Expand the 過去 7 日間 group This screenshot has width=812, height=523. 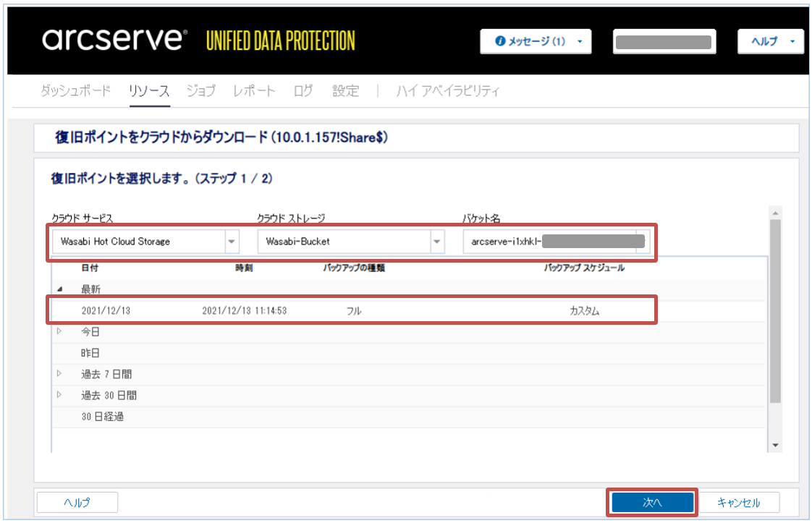pos(59,373)
